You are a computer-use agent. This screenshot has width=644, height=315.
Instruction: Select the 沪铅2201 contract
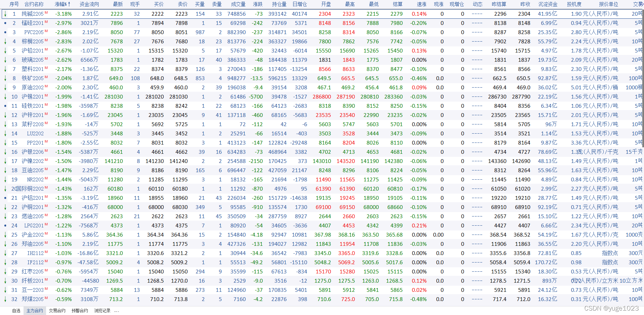[33, 50]
